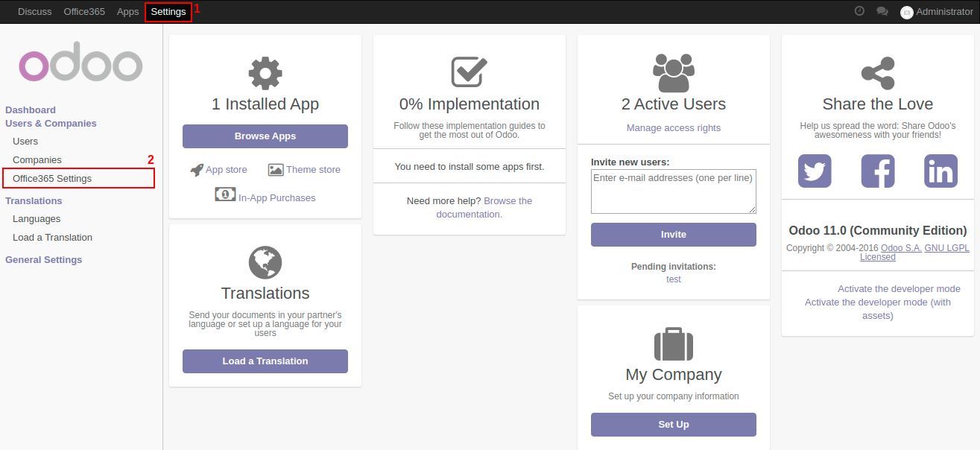Image resolution: width=980 pixels, height=450 pixels.
Task: Open the Discuss menu
Action: click(34, 12)
